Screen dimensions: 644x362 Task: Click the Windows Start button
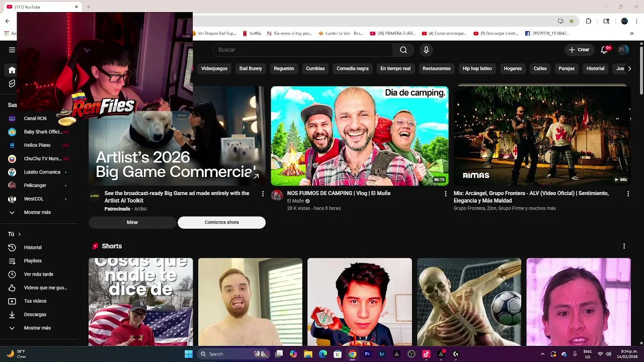coord(189,354)
